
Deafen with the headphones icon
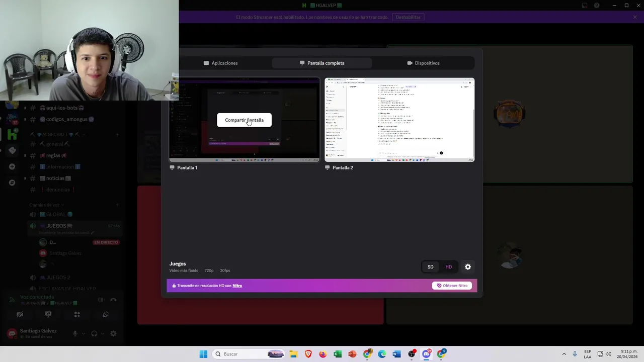point(94,333)
